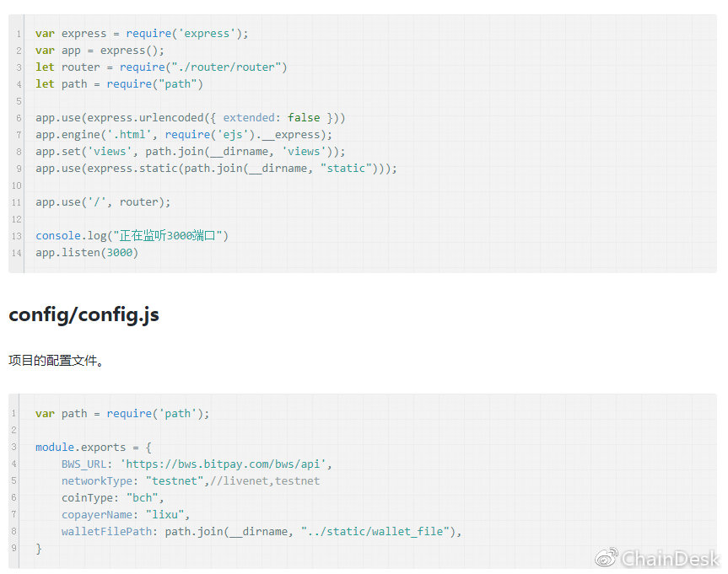Viewport: 728px width, 574px height.
Task: Click the app.use('/', router) line
Action: coord(103,202)
